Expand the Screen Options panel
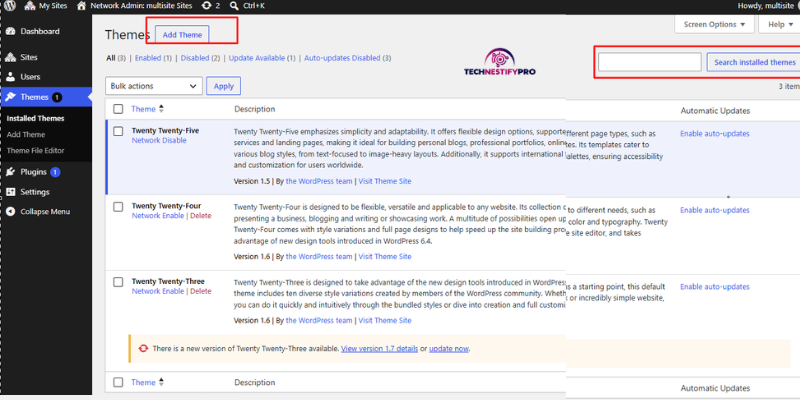The width and height of the screenshot is (800, 400). coord(714,24)
